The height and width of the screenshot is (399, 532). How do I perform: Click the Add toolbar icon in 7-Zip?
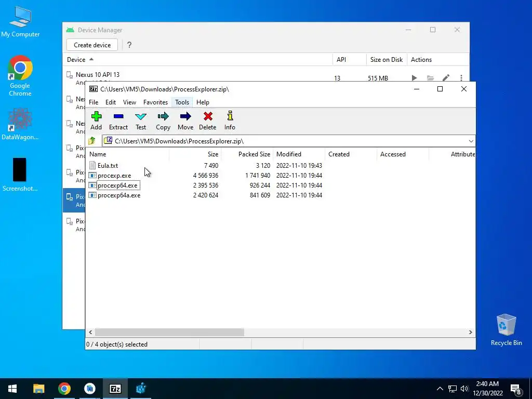(x=96, y=121)
